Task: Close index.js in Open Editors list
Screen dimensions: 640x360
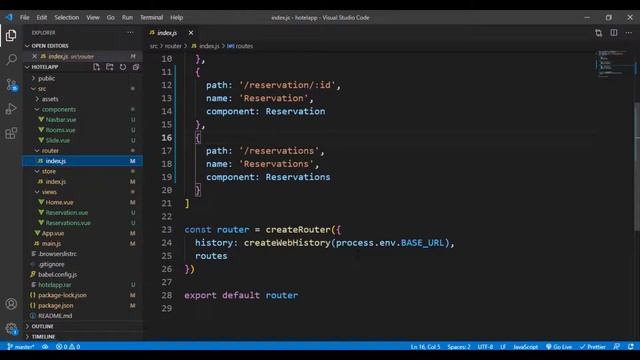Action: click(x=34, y=56)
